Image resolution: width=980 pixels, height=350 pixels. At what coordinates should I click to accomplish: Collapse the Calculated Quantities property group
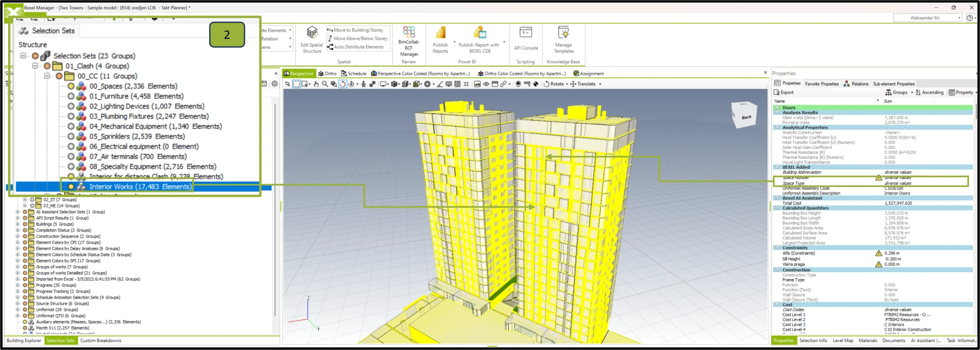[777, 208]
